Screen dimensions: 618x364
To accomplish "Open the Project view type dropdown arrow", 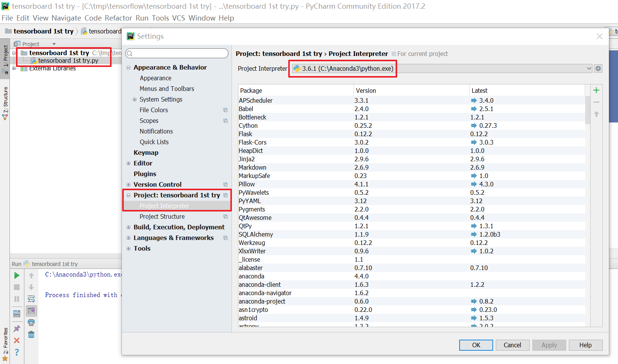I will point(54,44).
